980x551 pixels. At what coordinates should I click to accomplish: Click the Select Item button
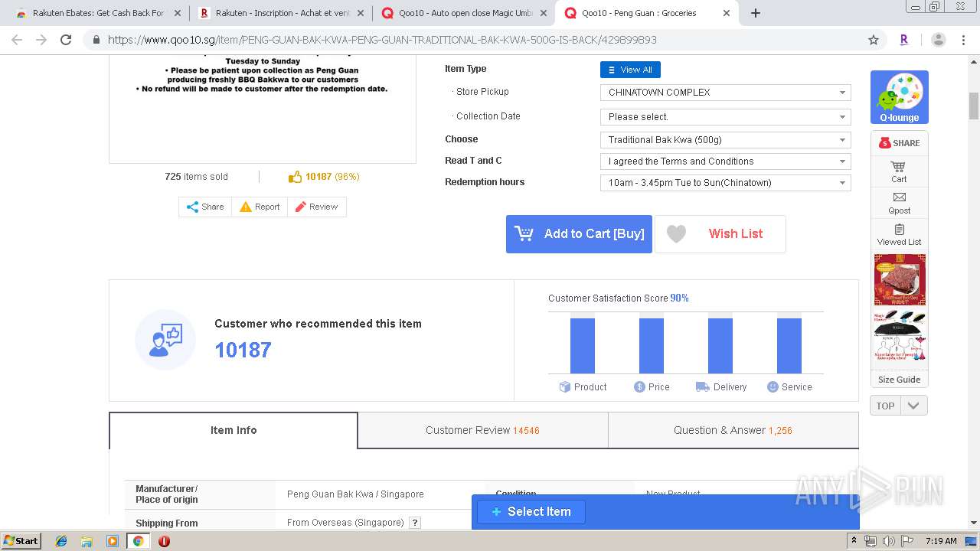point(531,512)
